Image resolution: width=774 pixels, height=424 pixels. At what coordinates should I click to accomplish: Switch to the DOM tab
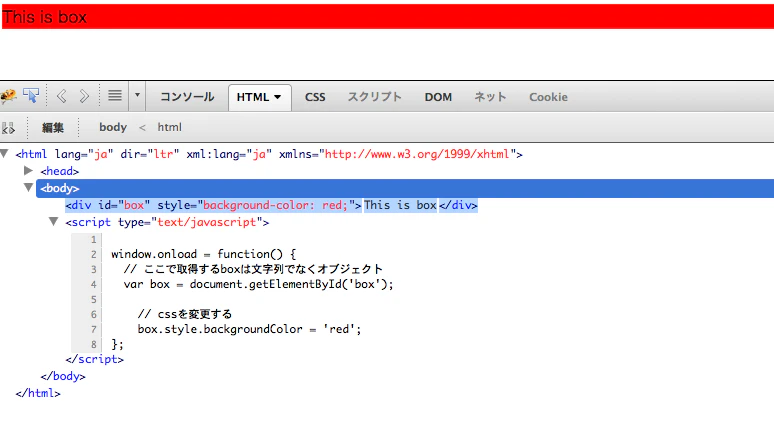(438, 97)
